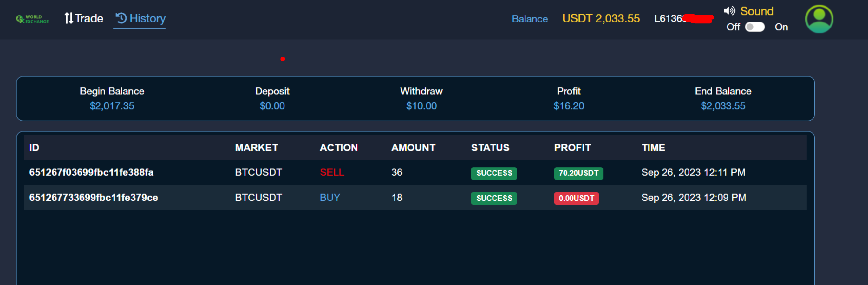Select transaction ID 651267f03699fbc11fe388fa
868x285 pixels.
[x=91, y=172]
